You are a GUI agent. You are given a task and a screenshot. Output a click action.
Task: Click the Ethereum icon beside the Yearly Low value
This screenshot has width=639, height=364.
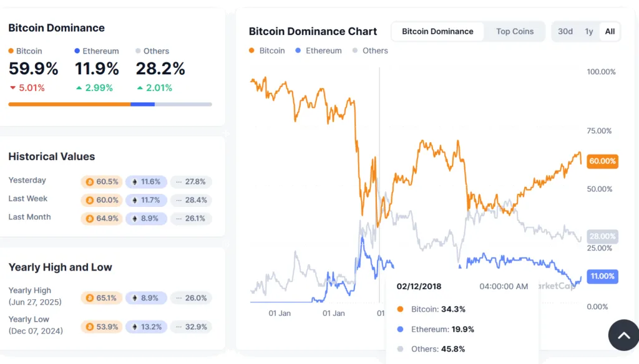coord(136,327)
